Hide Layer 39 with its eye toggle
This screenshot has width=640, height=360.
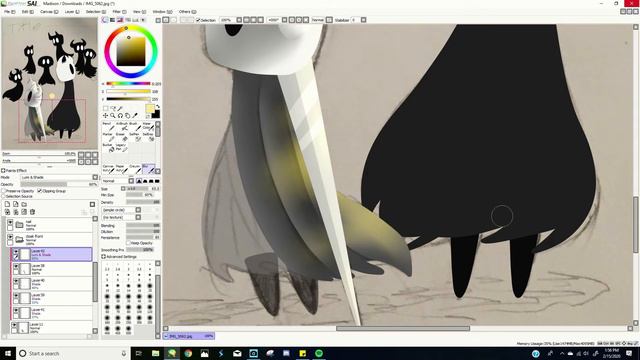(x=16, y=296)
